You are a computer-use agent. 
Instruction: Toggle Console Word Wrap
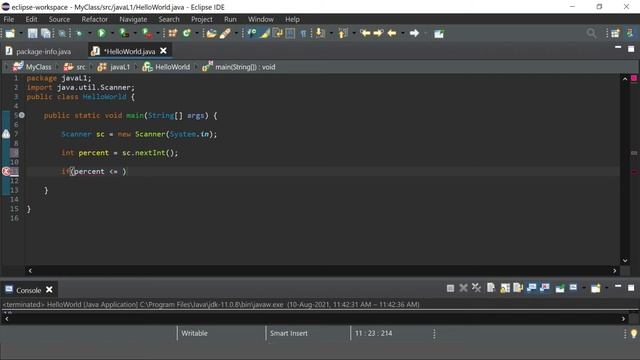pyautogui.click(x=518, y=288)
